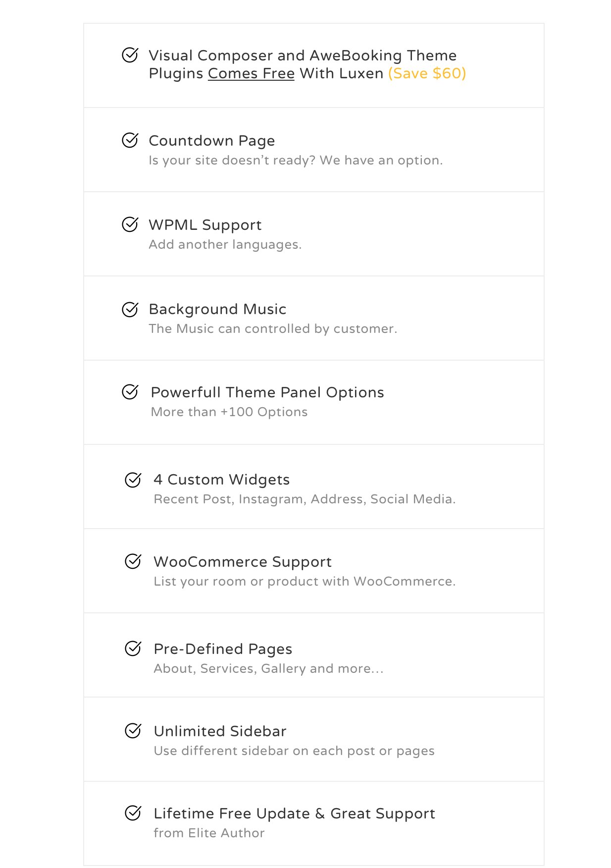The image size is (611, 868).
Task: Select the Unlimited Sidebar title
Action: coord(220,731)
